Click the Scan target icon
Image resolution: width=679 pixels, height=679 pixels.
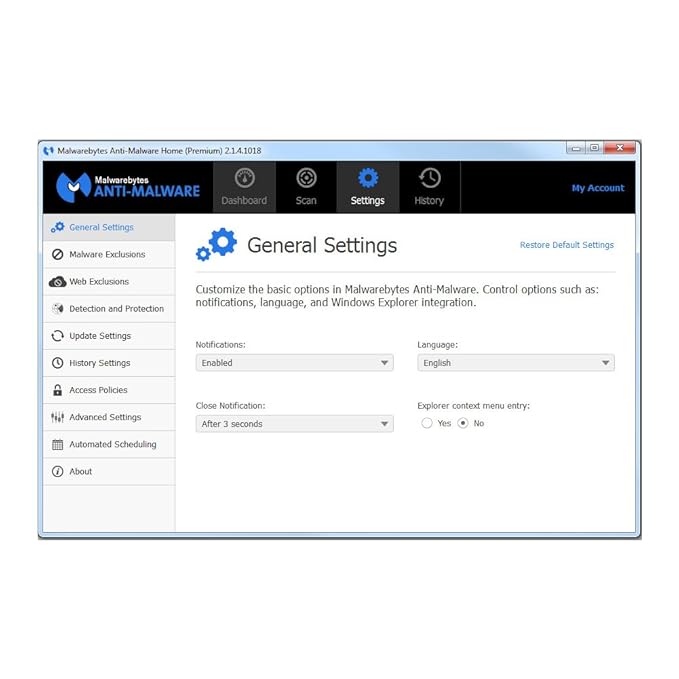[x=306, y=178]
